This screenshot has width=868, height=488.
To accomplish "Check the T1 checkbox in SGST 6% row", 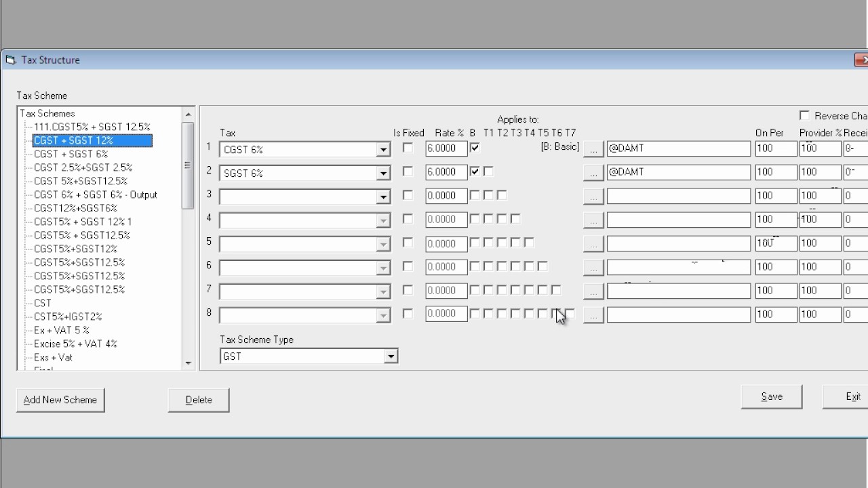I will point(488,171).
